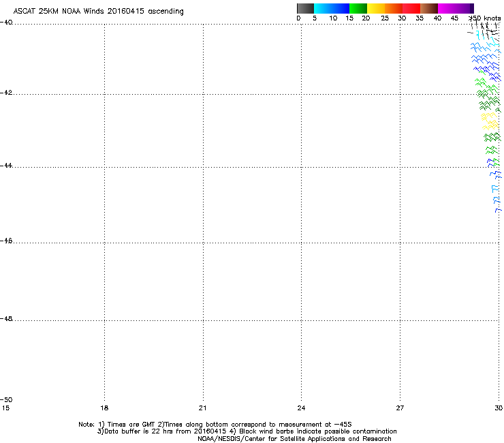Viewport: 504px width, 443px height.
Task: Click the dark purple 45-50 knots color bar end
Action: [x=472, y=8]
